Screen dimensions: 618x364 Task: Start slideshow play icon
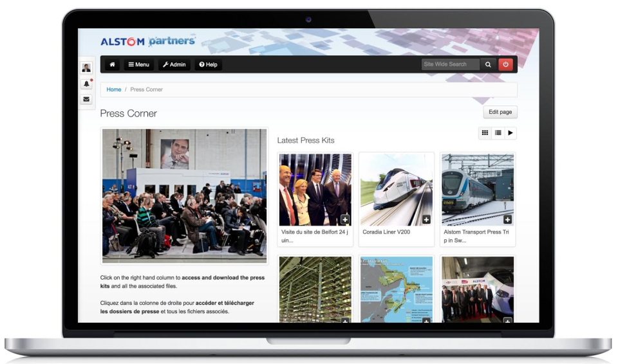coord(510,132)
